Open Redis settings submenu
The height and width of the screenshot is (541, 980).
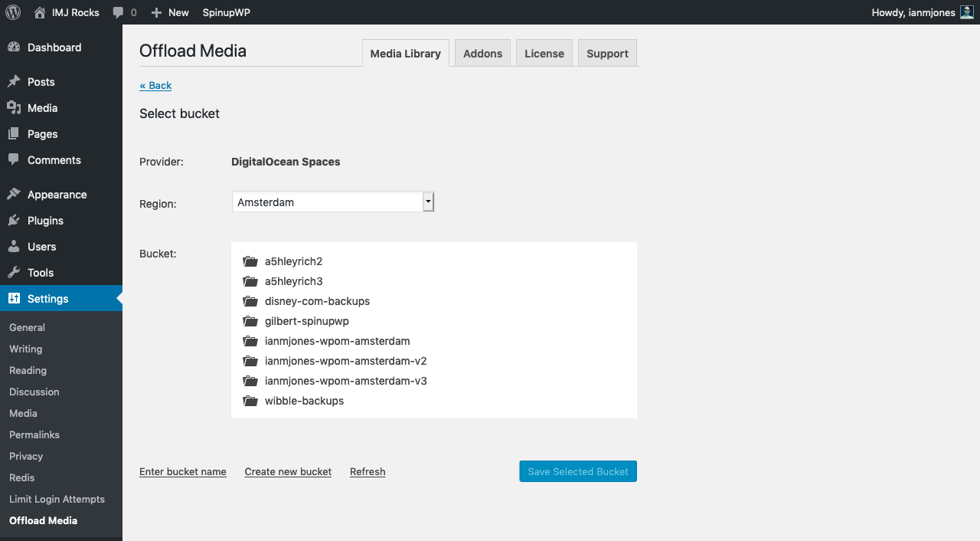coord(21,477)
